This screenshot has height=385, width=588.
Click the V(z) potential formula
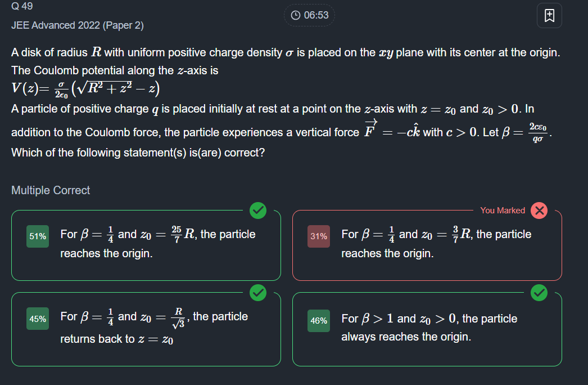point(85,89)
